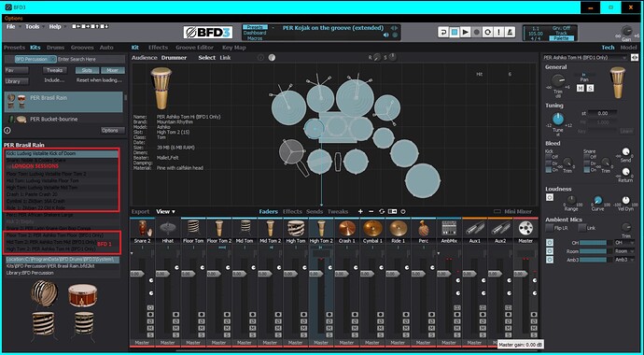This screenshot has width=644, height=355.
Task: Click the Palette button in transport display
Action: pyautogui.click(x=561, y=38)
